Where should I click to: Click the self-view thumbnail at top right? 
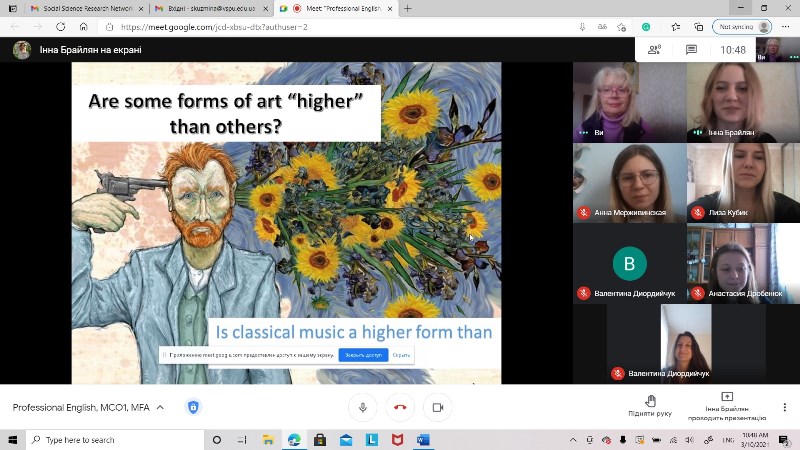(x=778, y=49)
